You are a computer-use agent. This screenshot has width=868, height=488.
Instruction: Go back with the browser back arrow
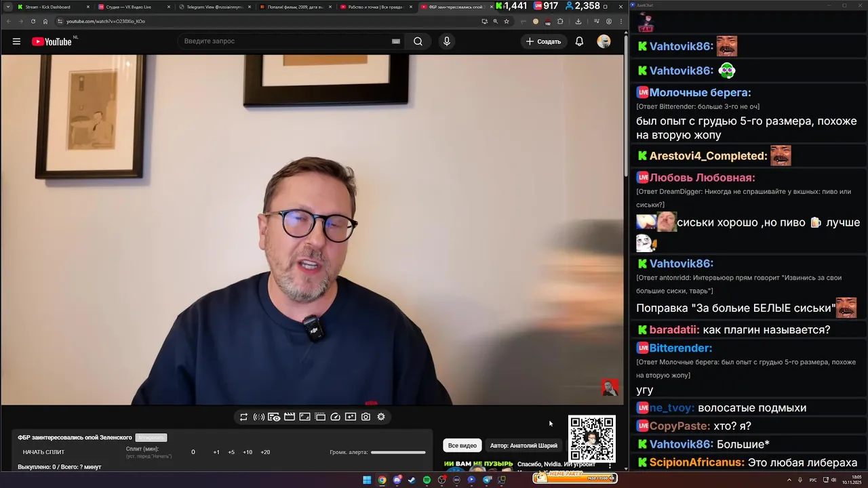point(7,21)
